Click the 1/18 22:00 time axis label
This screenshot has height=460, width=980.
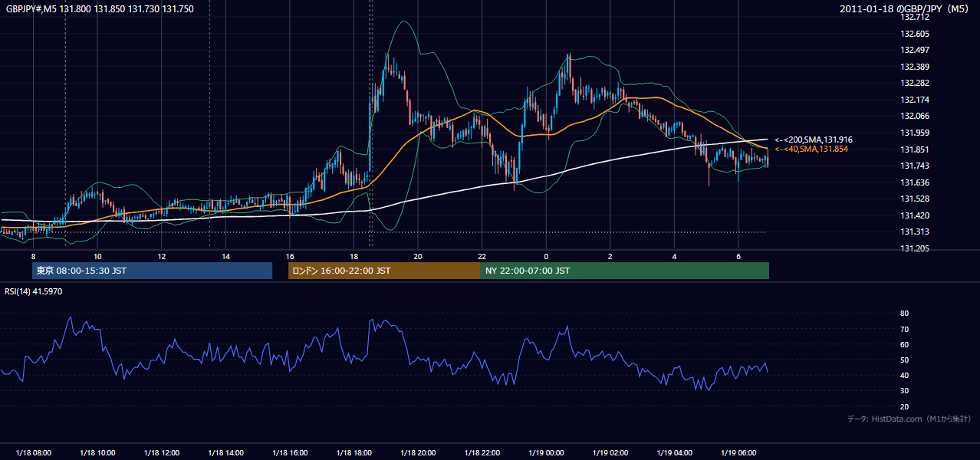482,453
